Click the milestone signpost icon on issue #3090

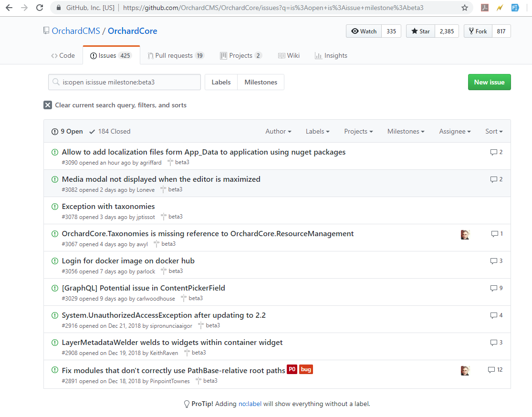pyautogui.click(x=170, y=163)
